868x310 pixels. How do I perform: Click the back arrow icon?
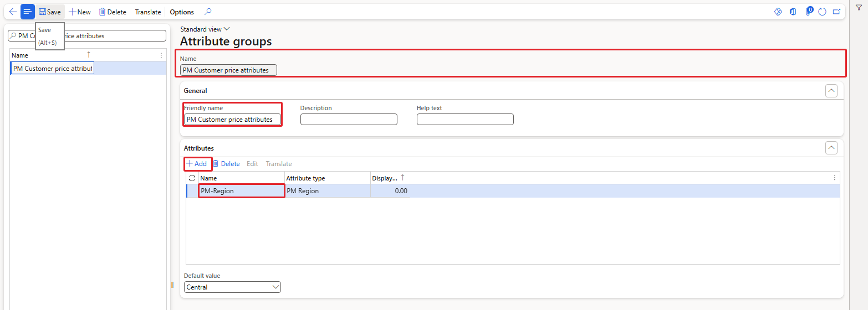(13, 12)
